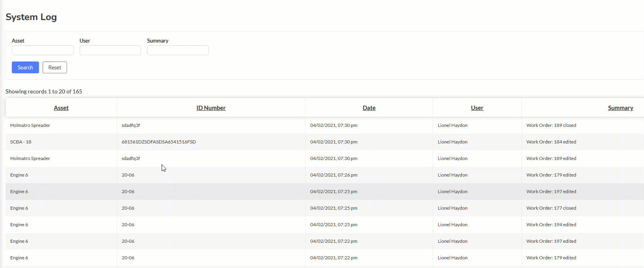Click Holmatro Spreader in the 189 closed row

tap(30, 125)
